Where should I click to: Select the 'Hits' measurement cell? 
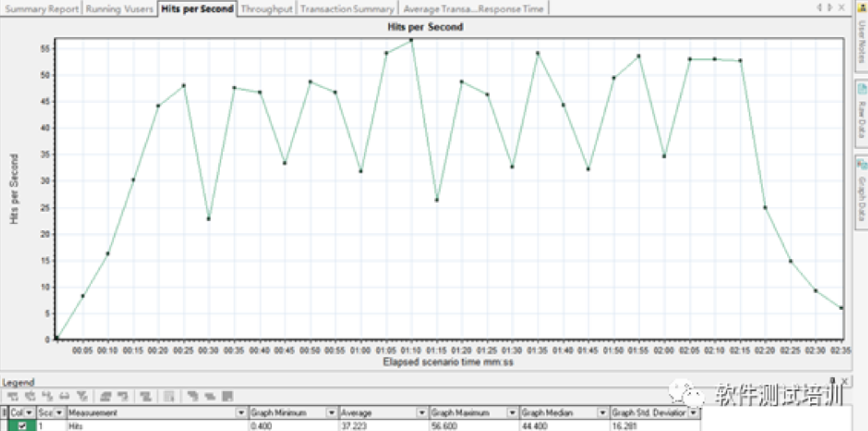pos(157,426)
